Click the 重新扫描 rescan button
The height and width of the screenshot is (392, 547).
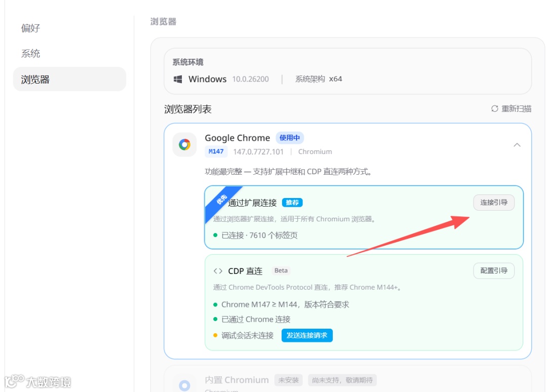tap(511, 109)
